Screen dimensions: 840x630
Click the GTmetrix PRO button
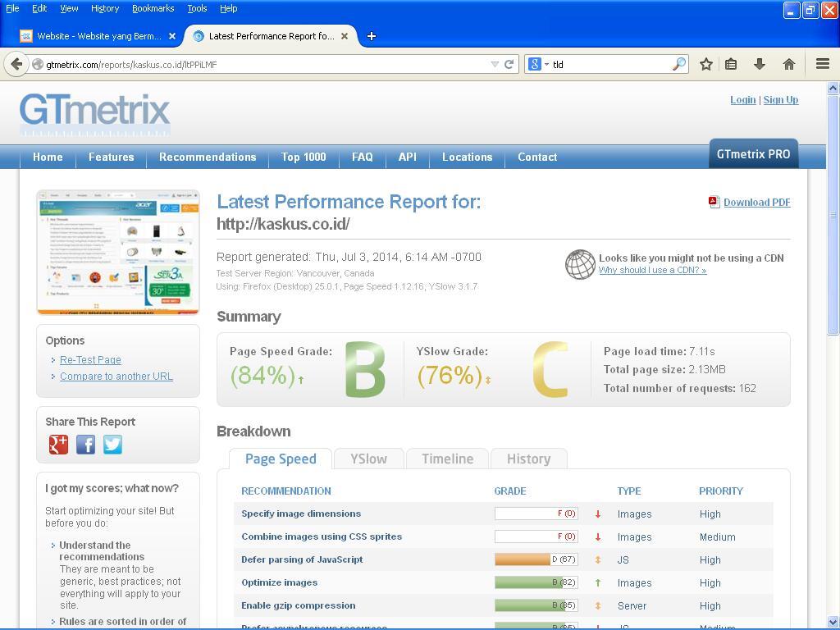753,154
